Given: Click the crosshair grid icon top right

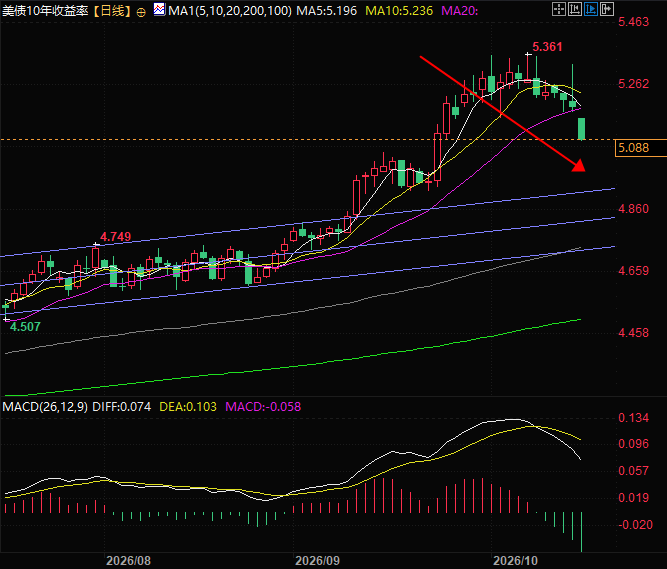Looking at the screenshot, I should click(x=559, y=9).
